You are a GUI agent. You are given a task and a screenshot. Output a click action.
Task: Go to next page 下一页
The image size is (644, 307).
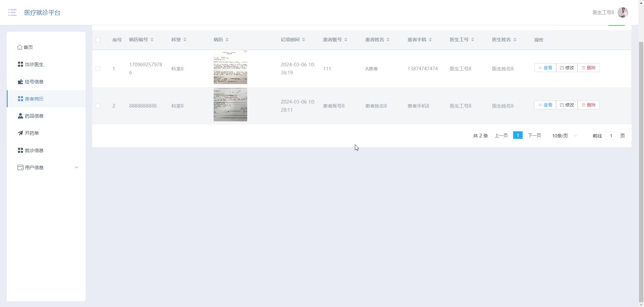point(534,135)
